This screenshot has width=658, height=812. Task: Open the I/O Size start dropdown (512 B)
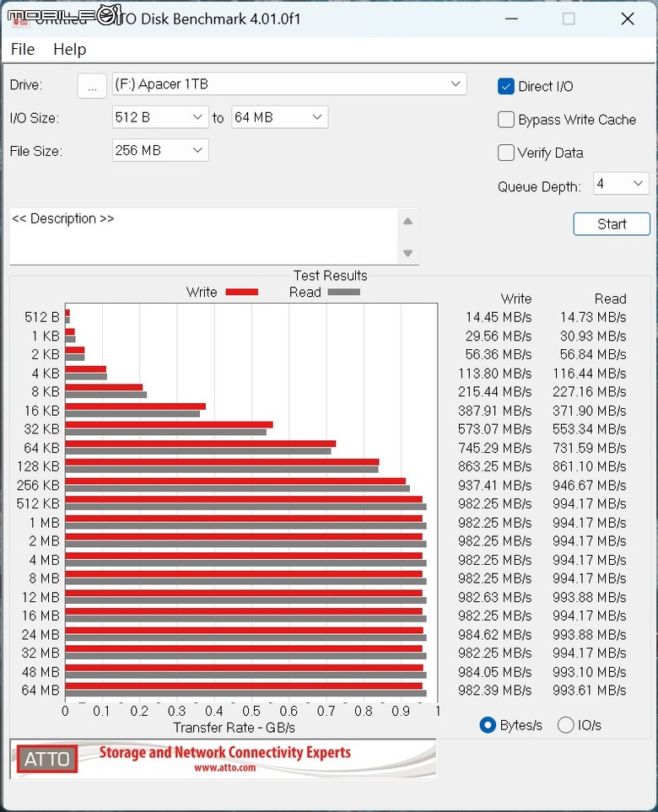point(160,117)
